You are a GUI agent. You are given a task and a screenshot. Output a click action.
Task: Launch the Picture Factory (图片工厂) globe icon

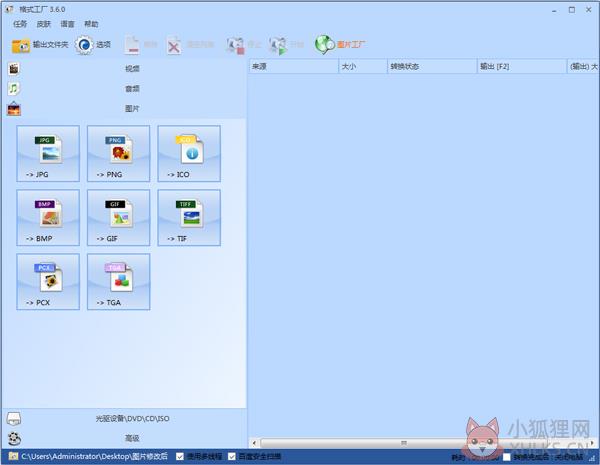324,45
